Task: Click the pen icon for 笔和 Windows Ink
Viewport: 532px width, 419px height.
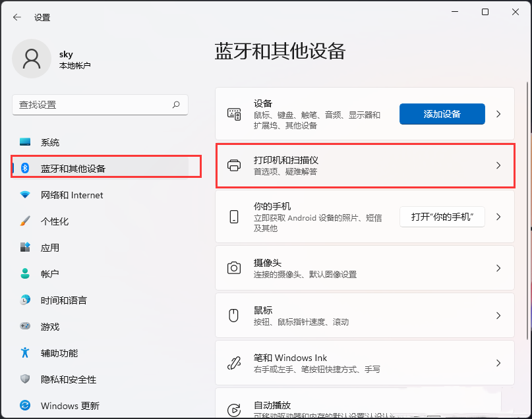Action: [x=234, y=363]
